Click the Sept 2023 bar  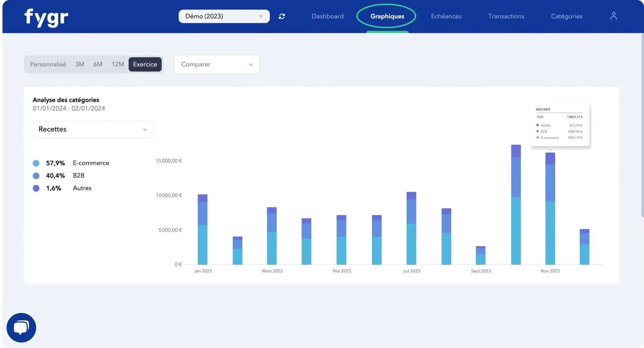point(481,255)
